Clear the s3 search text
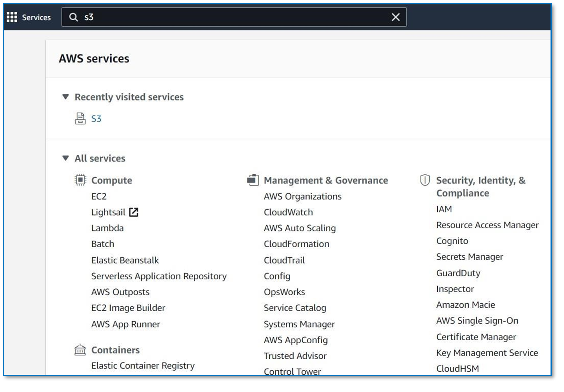Screen dimensions: 564x392 coord(396,17)
